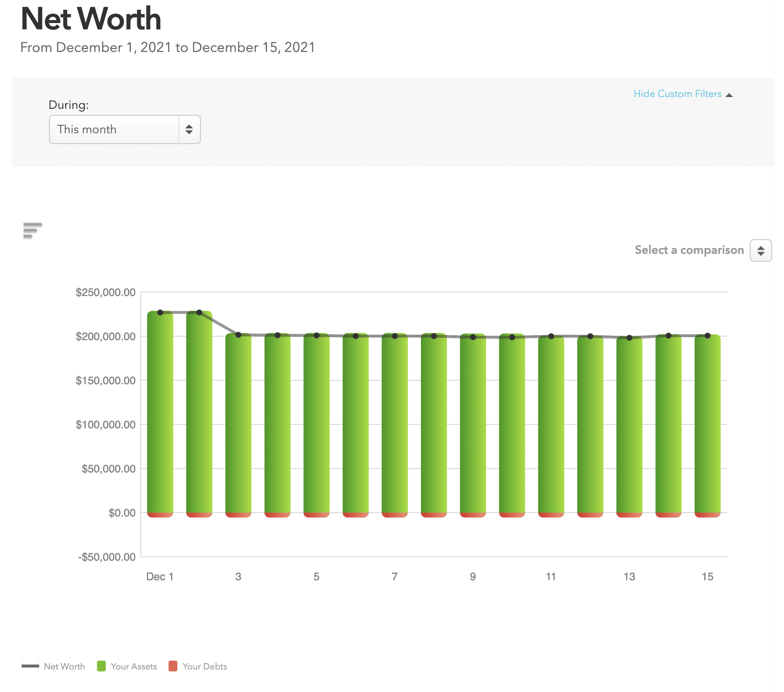
Task: Select the assets bar for day 11
Action: click(x=551, y=423)
